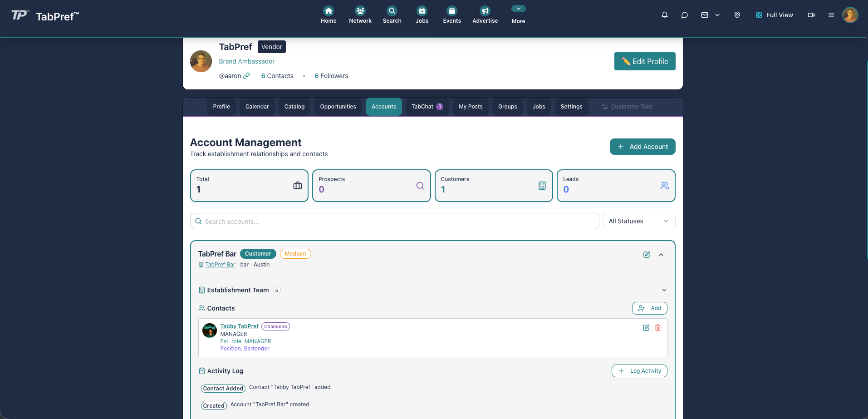
Task: Click the Total briefcase icon
Action: click(298, 185)
